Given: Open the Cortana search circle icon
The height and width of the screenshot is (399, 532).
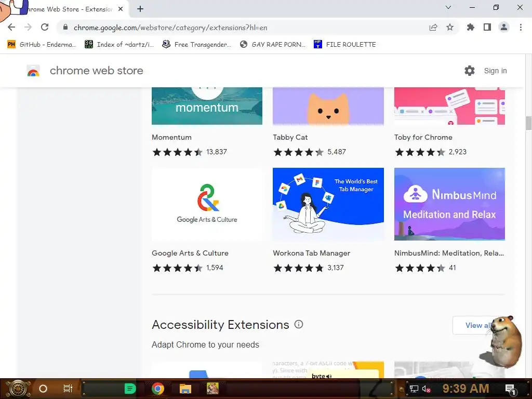Looking at the screenshot, I should tap(43, 389).
